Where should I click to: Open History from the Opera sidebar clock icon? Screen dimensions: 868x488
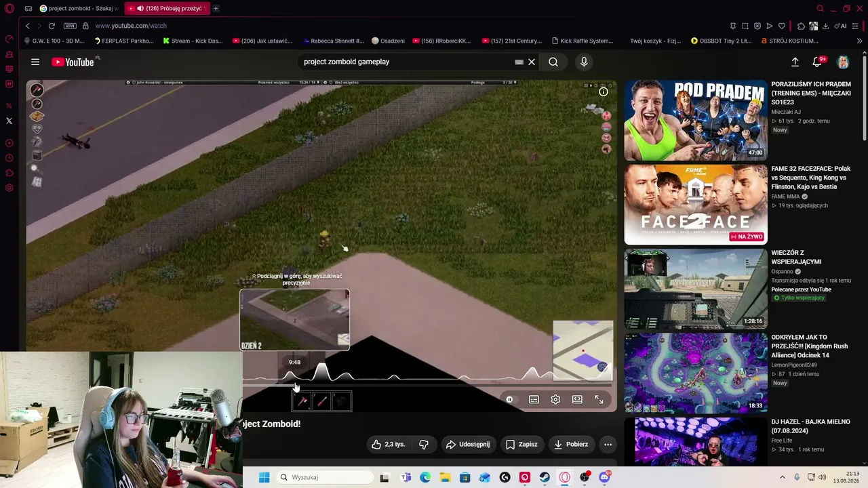[x=9, y=158]
